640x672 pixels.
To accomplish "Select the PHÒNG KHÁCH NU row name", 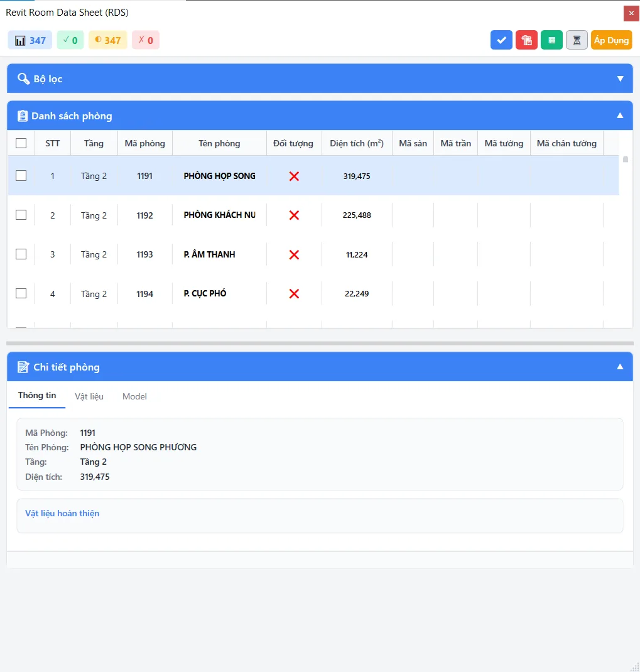I will [x=219, y=215].
